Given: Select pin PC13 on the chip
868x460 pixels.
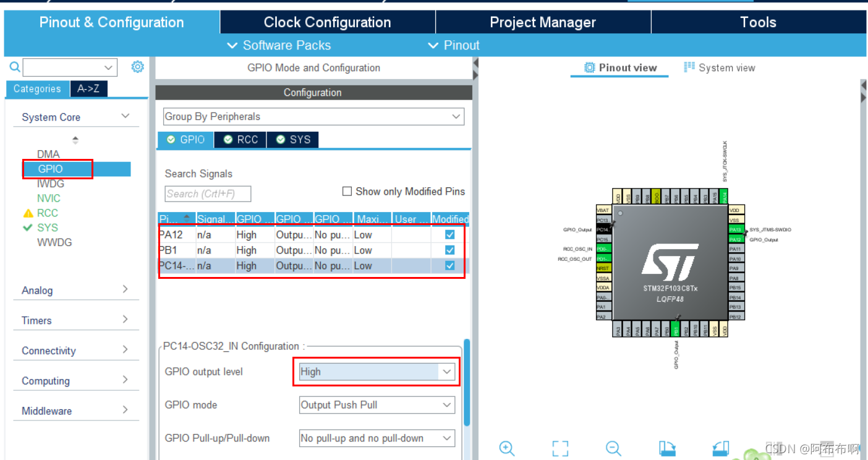Looking at the screenshot, I should pyautogui.click(x=604, y=220).
